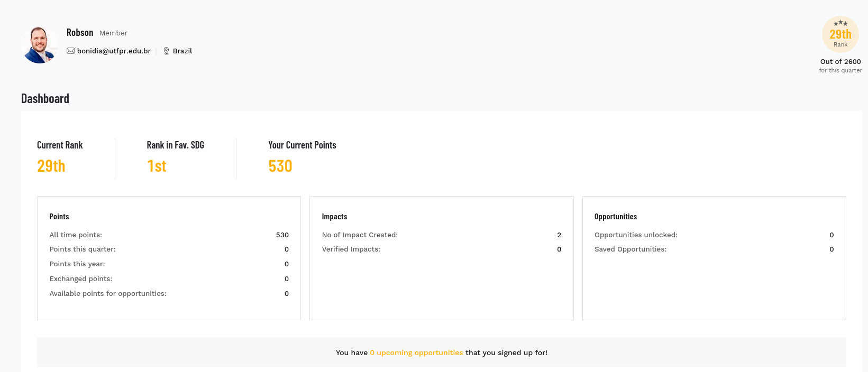Select the 'All time points' row label
This screenshot has width=868, height=372.
click(76, 235)
